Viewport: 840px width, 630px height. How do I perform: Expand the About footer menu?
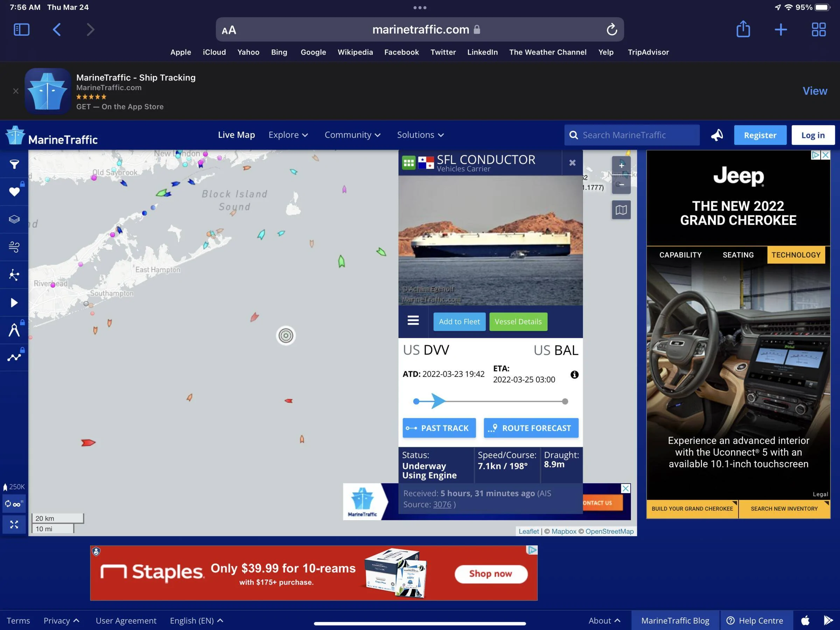[604, 620]
